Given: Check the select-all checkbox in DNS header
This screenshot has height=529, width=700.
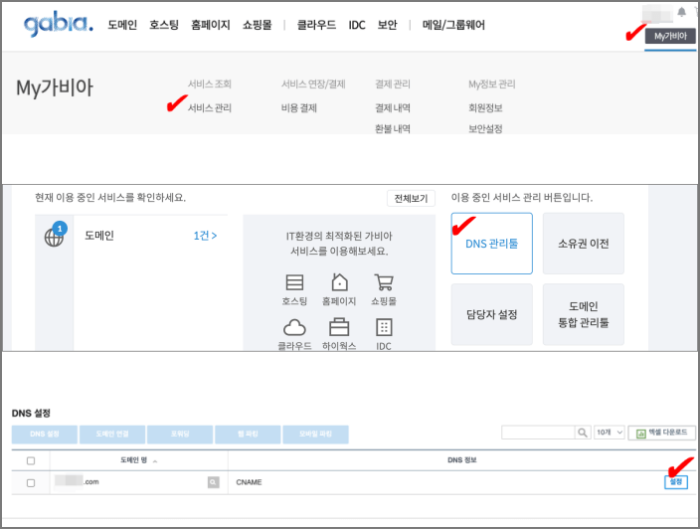Looking at the screenshot, I should (x=31, y=460).
